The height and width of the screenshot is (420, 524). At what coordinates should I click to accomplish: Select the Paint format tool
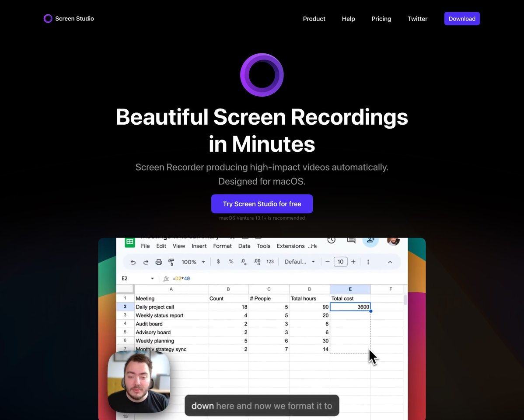(171, 261)
